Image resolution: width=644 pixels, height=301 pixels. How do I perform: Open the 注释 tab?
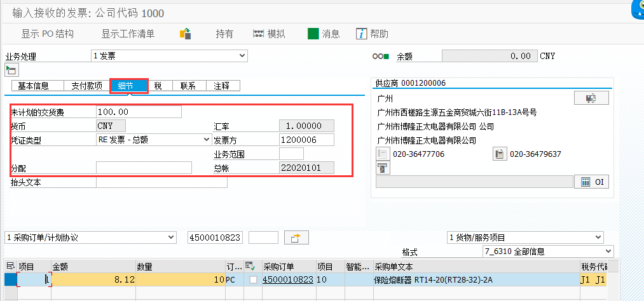[223, 86]
